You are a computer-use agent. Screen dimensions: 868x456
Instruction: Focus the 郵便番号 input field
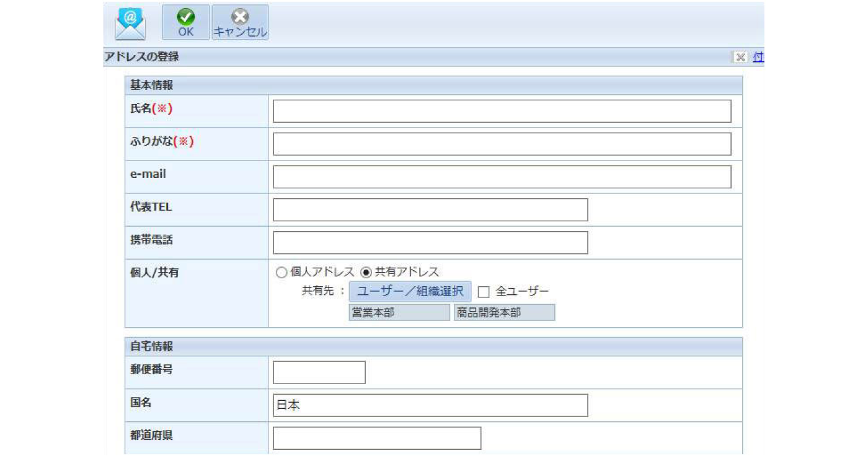pyautogui.click(x=319, y=373)
